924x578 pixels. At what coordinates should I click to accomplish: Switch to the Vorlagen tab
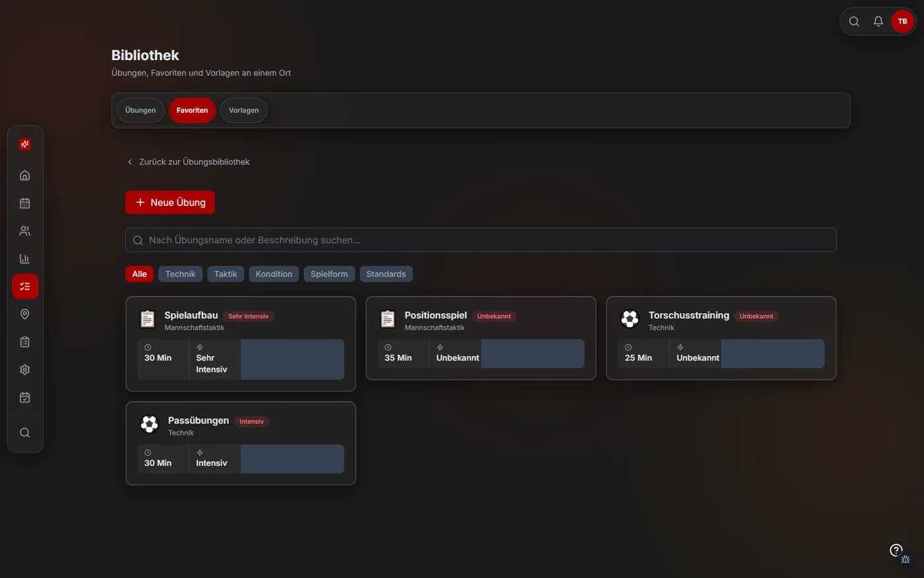click(x=244, y=110)
